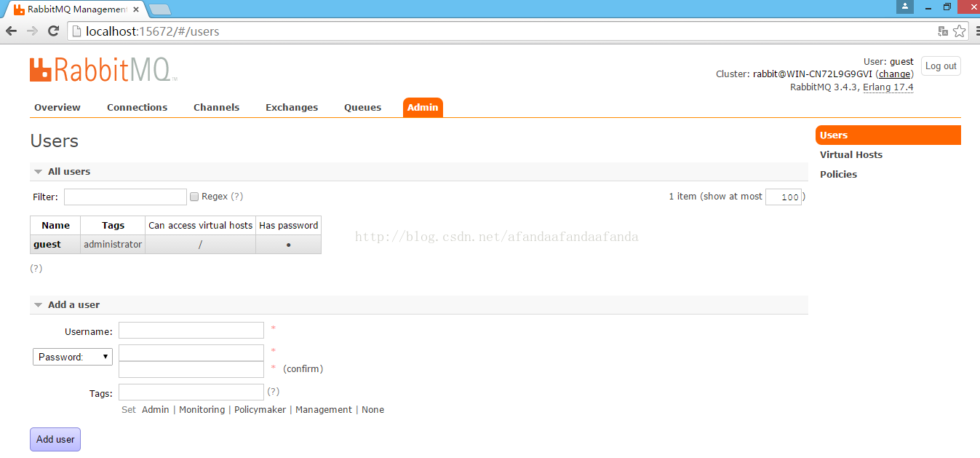Open Policies in the sidebar
The width and height of the screenshot is (980, 458).
[838, 174]
